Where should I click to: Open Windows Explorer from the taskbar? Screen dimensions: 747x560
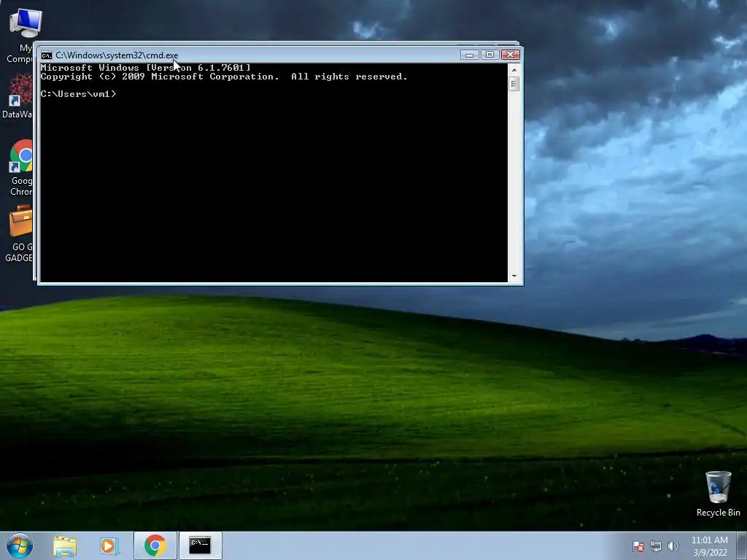click(65, 546)
